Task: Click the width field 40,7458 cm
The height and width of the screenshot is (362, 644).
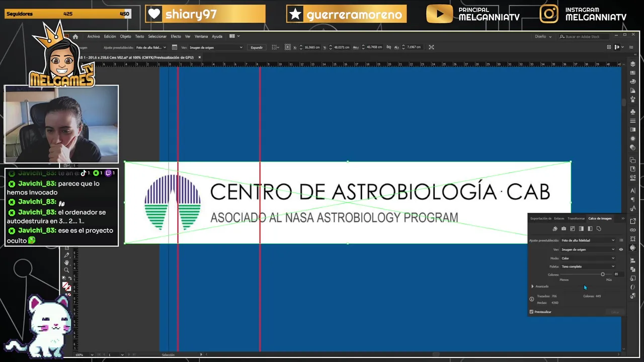Action: coord(374,47)
